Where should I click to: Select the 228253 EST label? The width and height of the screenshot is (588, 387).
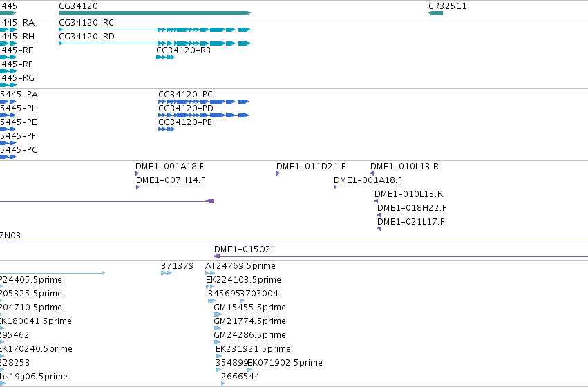(15, 363)
